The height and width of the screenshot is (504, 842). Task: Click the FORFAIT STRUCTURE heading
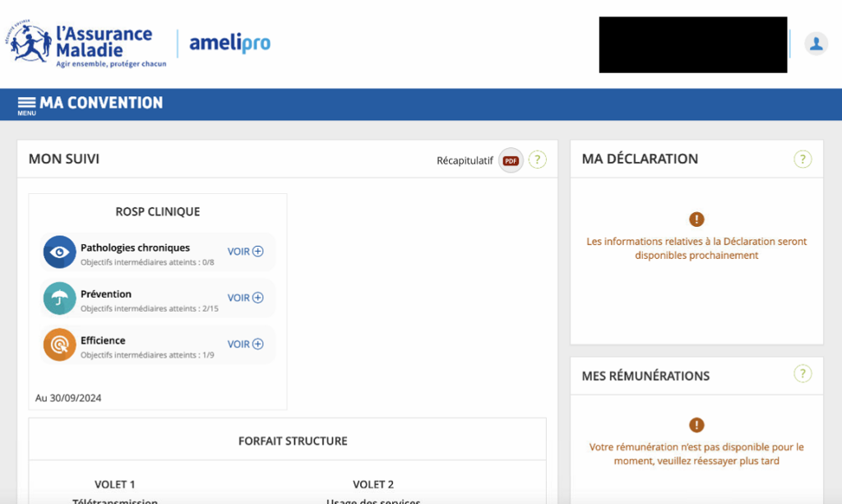coord(293,441)
